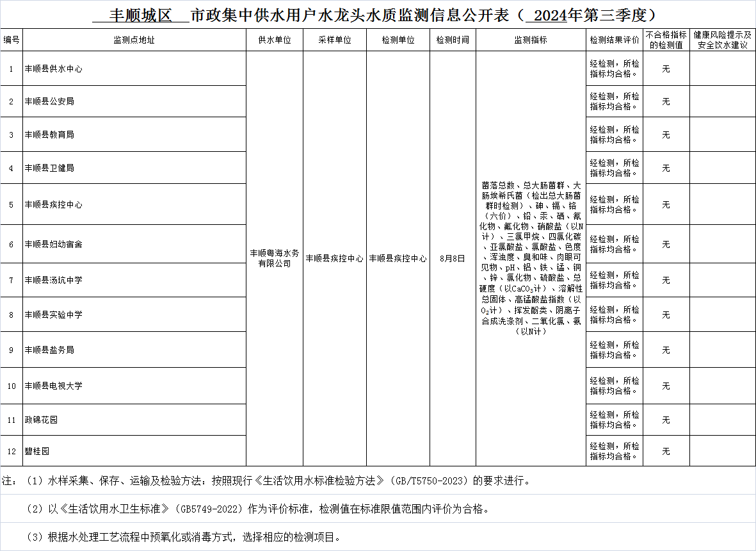Screen dimensions: 756x551
Task: Select the 监测指标 column header
Action: 531,40
